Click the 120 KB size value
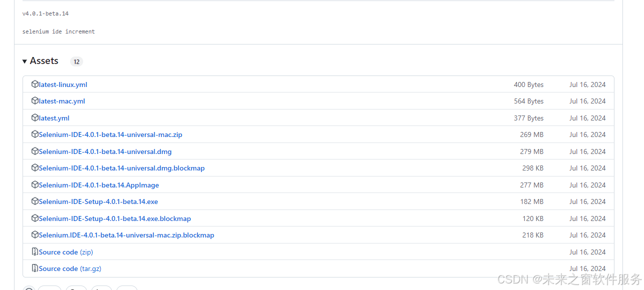The image size is (644, 290). 533,218
